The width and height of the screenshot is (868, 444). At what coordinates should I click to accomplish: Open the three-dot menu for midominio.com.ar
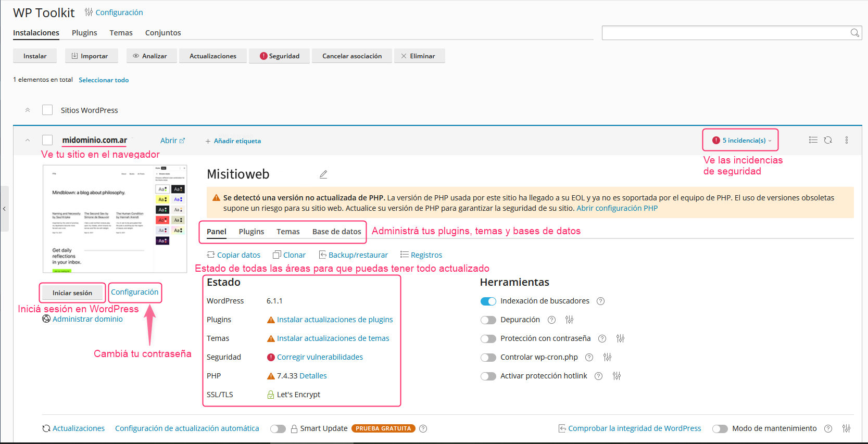847,140
